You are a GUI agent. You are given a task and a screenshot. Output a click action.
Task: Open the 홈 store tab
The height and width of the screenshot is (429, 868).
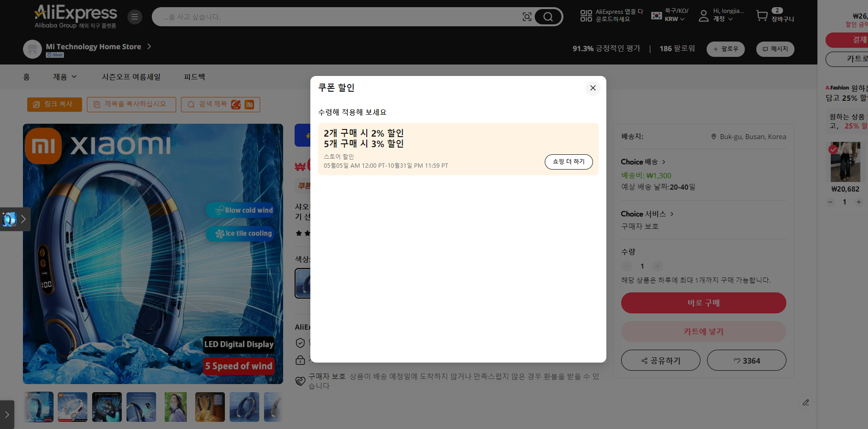[26, 77]
